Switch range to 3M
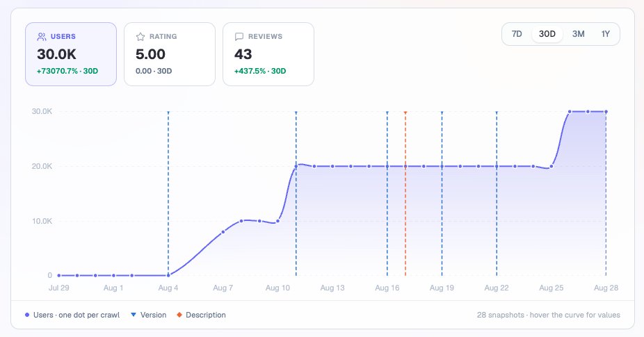644x337 pixels. coord(579,34)
